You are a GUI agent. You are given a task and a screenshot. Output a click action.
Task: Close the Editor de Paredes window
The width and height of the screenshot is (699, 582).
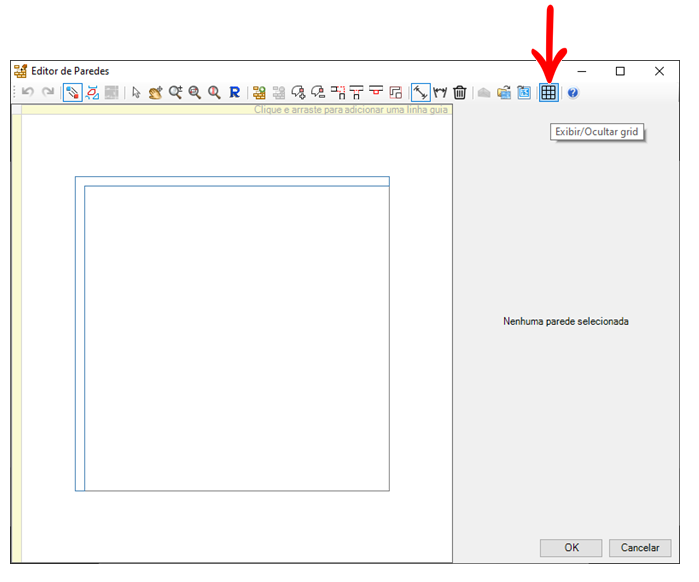click(x=659, y=71)
